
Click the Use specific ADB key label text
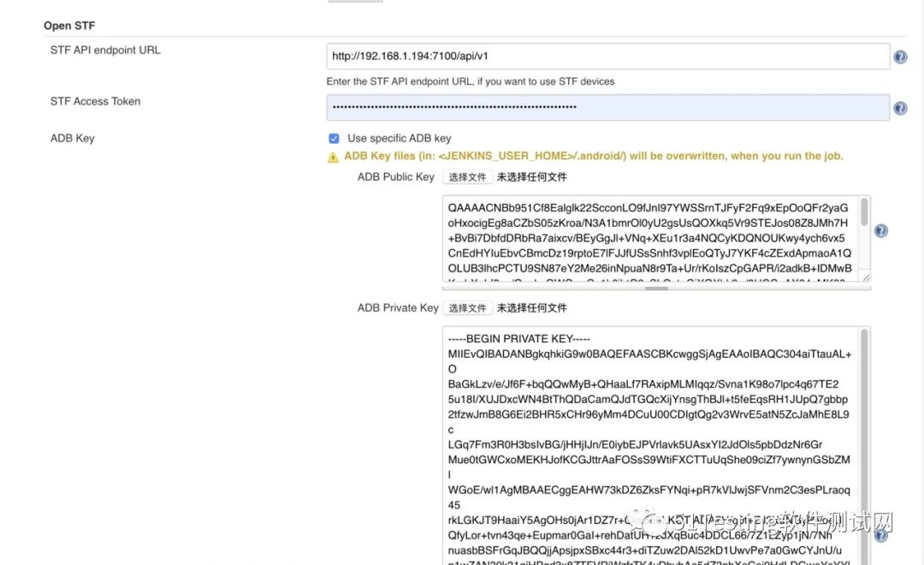coord(399,138)
